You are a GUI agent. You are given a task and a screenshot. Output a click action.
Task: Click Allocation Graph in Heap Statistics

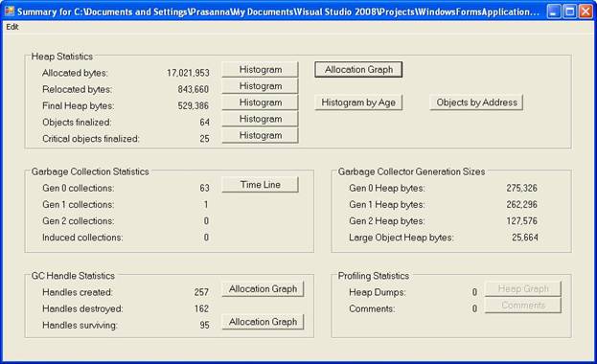pos(358,70)
